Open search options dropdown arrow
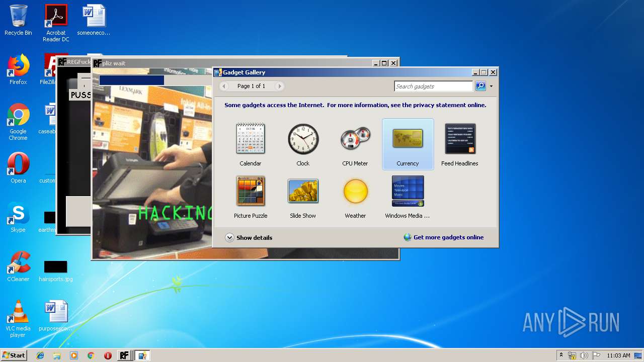The width and height of the screenshot is (644, 362). coord(491,86)
